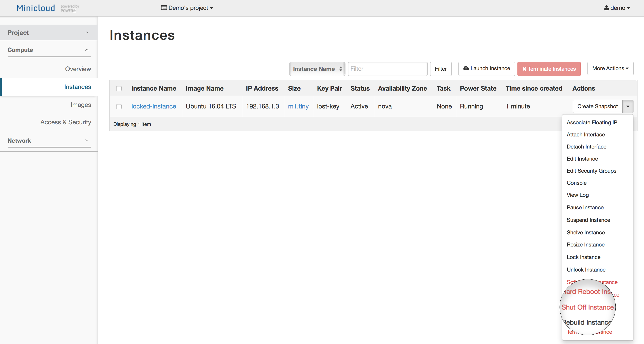Click the X icon on Terminate Instances
The image size is (644, 344).
tap(524, 69)
